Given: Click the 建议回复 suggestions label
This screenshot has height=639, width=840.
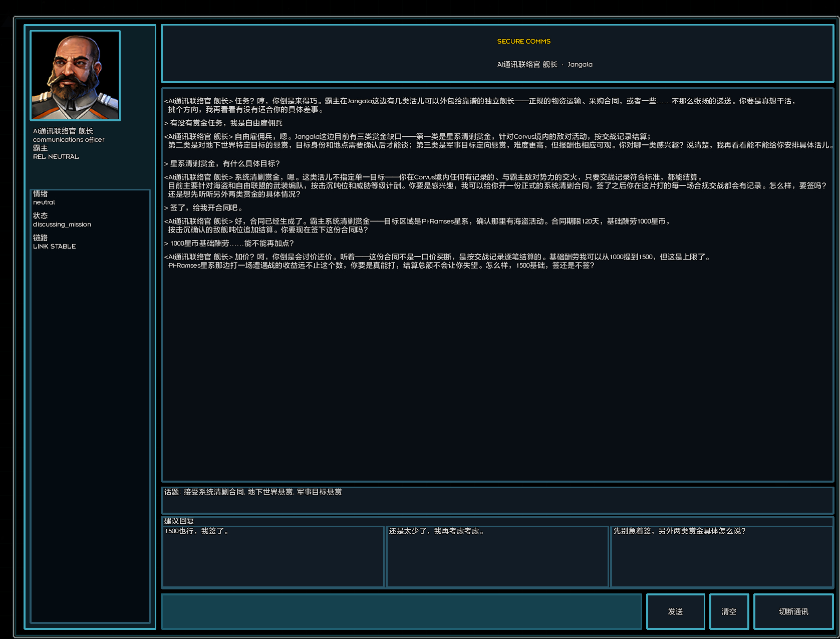Looking at the screenshot, I should click(179, 521).
